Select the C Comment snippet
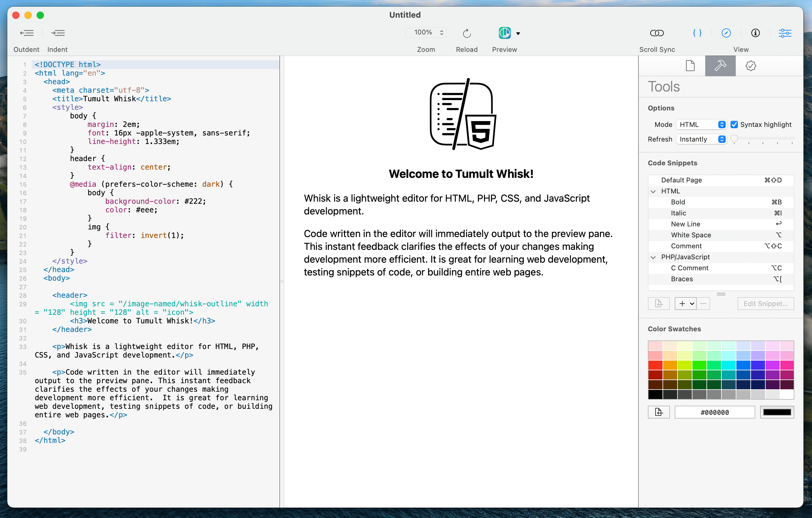812x518 pixels. (x=720, y=268)
